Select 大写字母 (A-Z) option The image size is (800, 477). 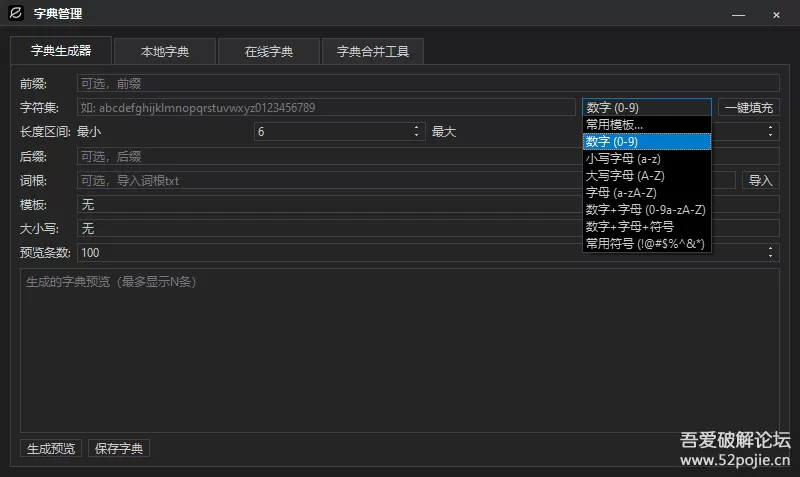pos(647,175)
